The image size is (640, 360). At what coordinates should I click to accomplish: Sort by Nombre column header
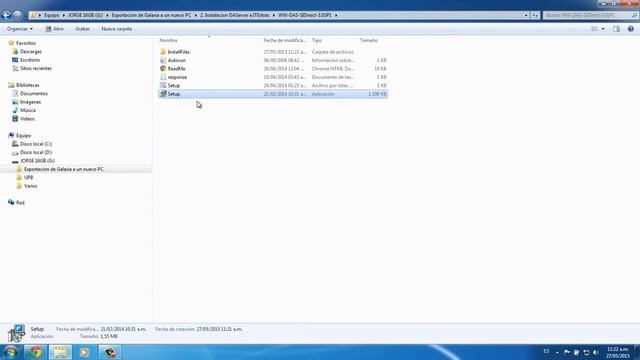coord(169,40)
